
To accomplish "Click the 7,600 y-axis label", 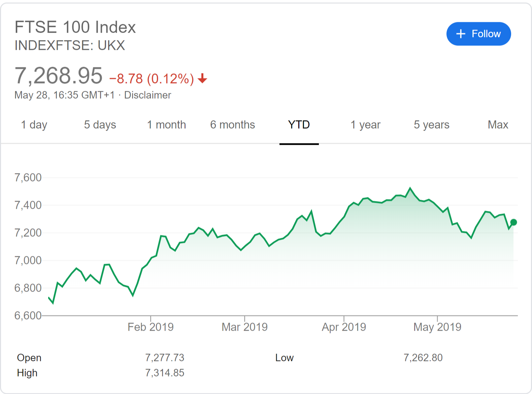I will 28,177.
